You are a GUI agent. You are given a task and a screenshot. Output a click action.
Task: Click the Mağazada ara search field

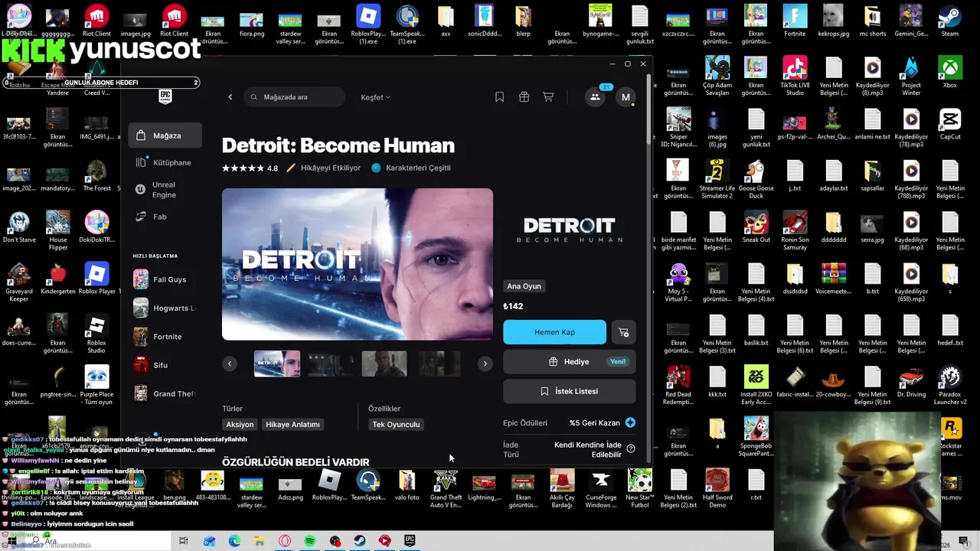[296, 97]
